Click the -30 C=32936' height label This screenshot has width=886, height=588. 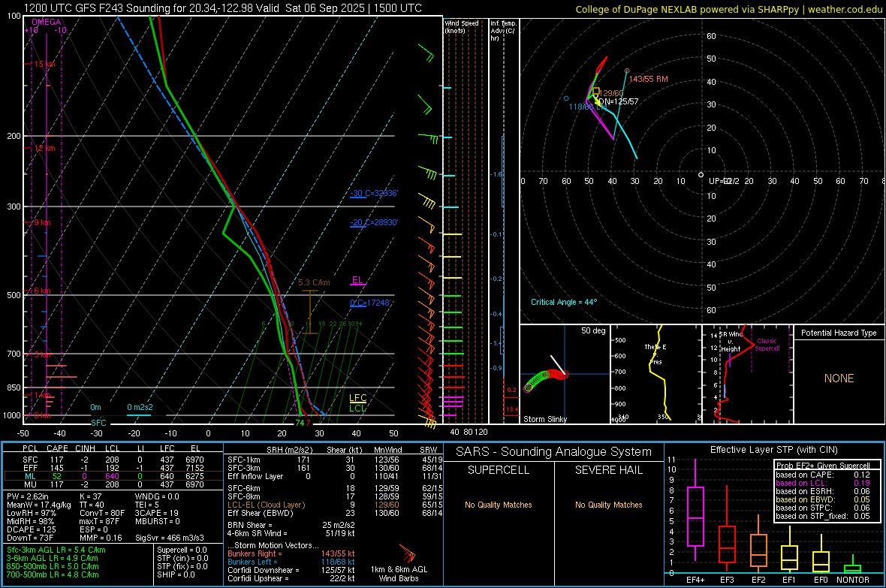374,193
